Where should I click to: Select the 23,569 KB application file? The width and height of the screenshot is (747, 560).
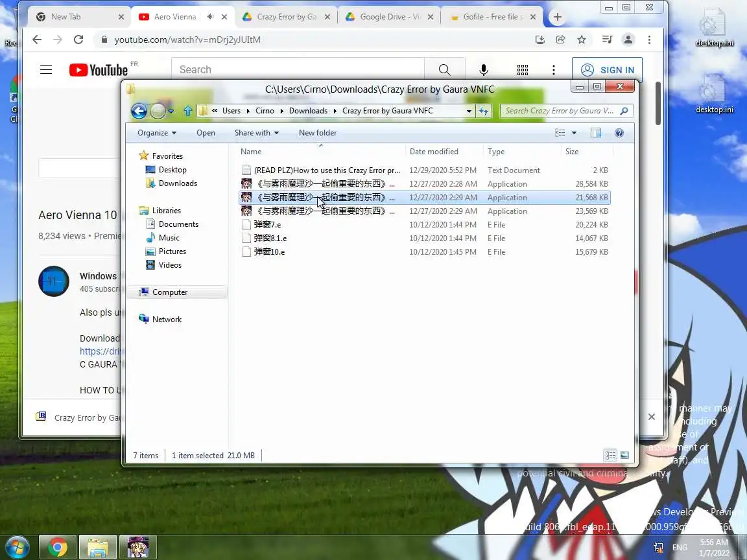click(x=425, y=211)
